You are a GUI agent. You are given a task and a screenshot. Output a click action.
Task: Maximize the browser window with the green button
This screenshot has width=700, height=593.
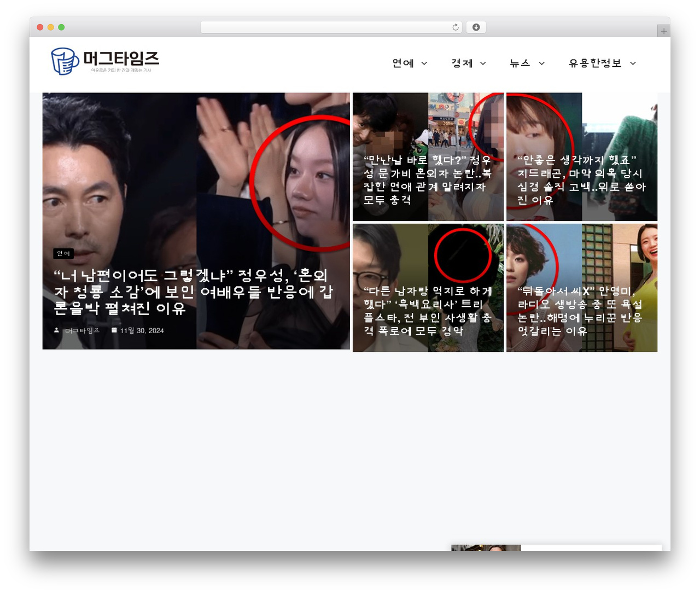pos(61,27)
